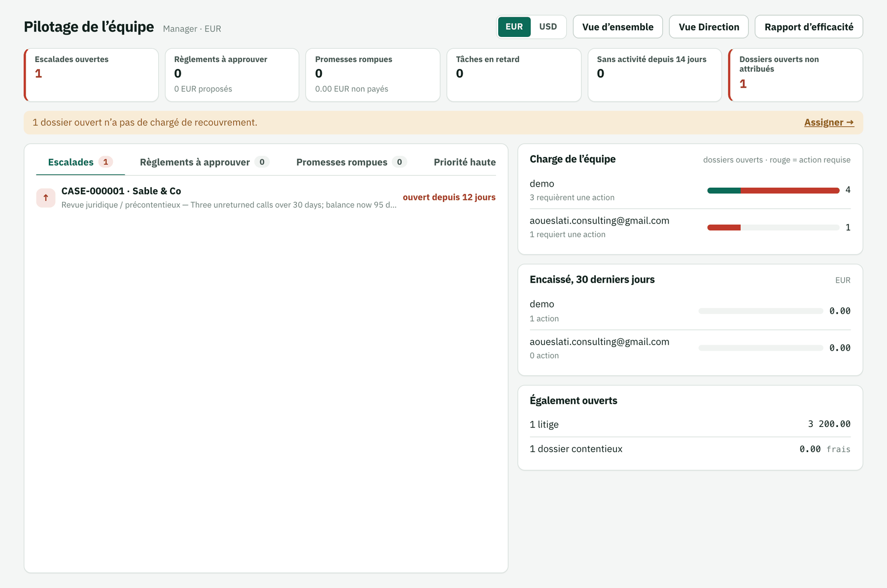The image size is (887, 588).
Task: Open the Vue d'ensemble view
Action: pos(618,27)
